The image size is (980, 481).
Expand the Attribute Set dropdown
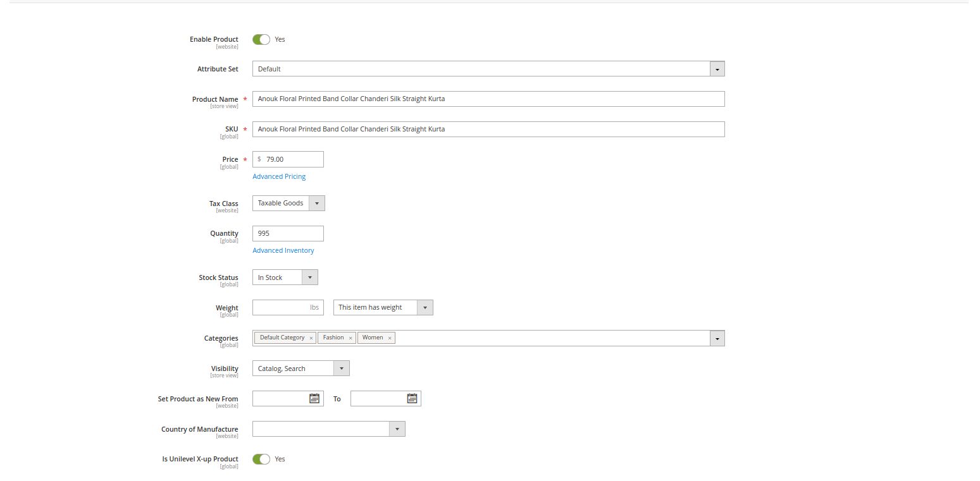click(x=717, y=69)
